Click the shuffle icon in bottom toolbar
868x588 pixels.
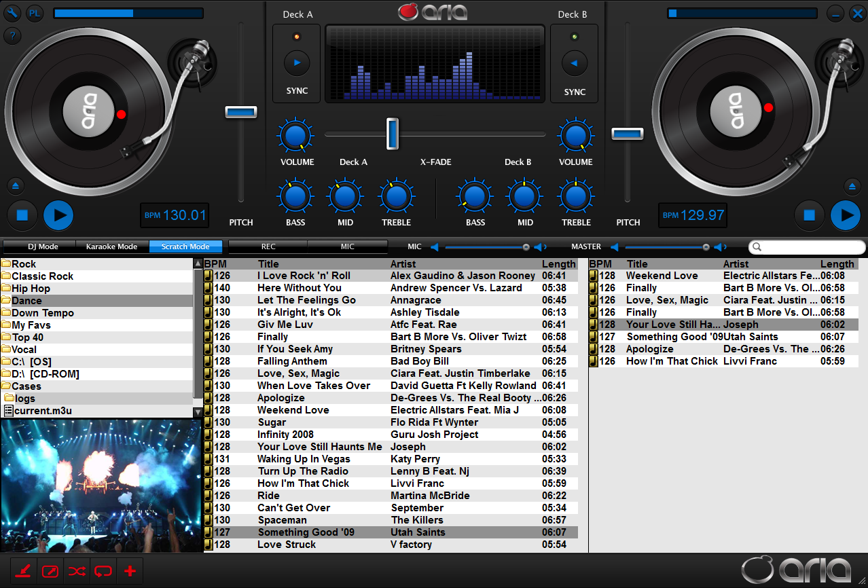[76, 571]
